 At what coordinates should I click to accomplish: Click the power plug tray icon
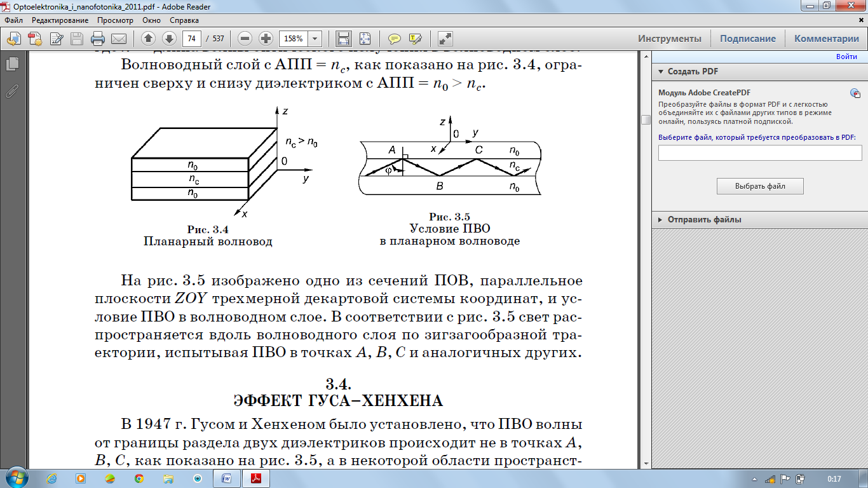click(x=801, y=479)
